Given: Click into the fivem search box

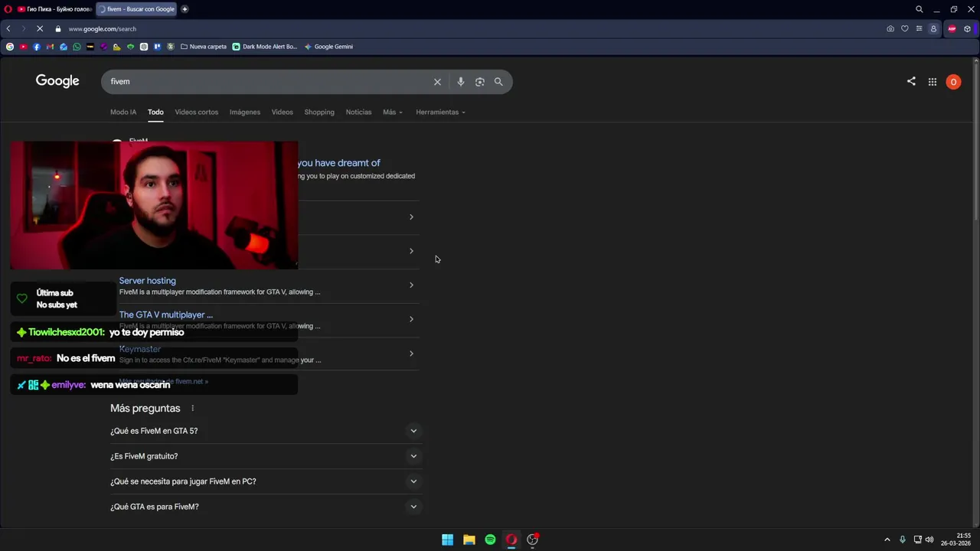Looking at the screenshot, I should click(x=268, y=82).
